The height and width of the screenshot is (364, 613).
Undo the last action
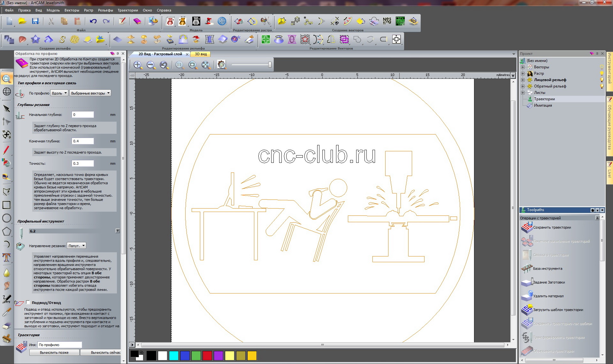[x=93, y=21]
